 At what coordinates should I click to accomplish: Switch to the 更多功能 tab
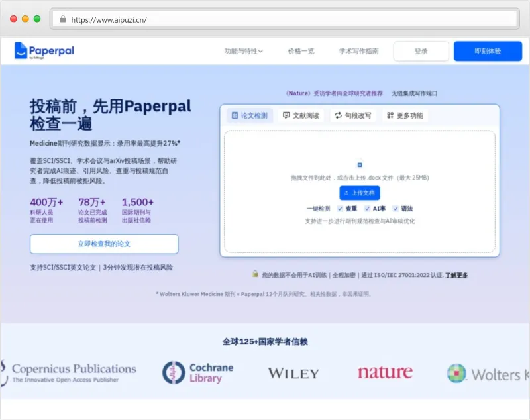click(405, 115)
